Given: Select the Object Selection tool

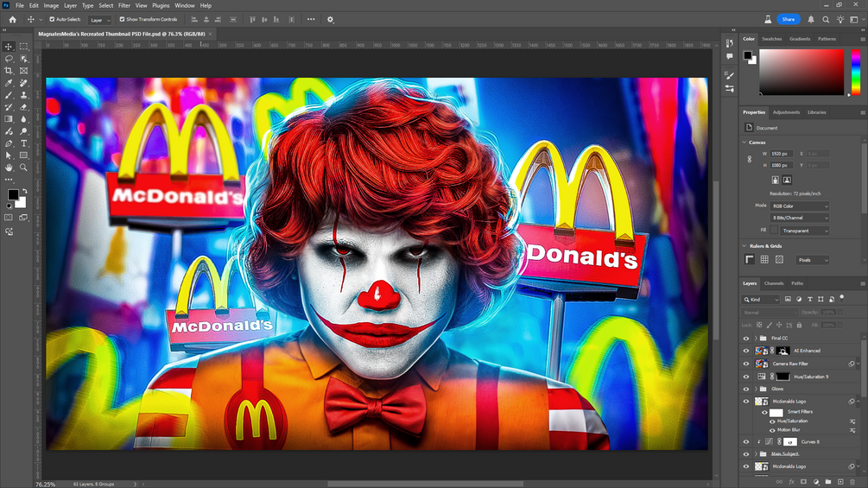Looking at the screenshot, I should (x=24, y=59).
